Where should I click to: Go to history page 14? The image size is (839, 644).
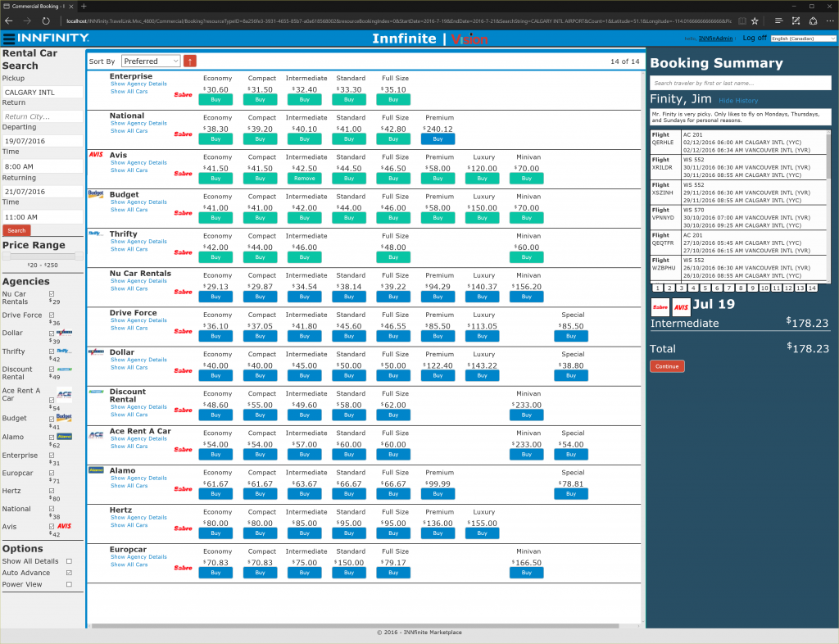[x=812, y=288]
